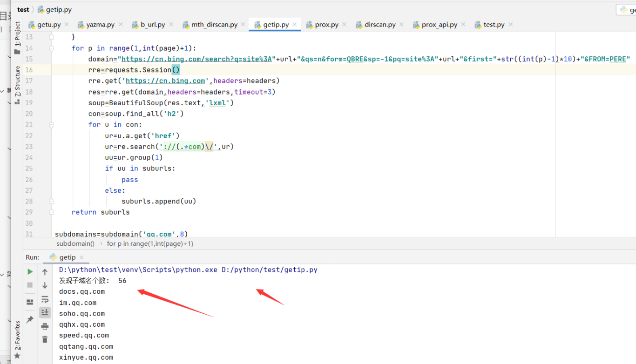Close the getip Run tab
The image size is (636, 364).
pyautogui.click(x=81, y=257)
